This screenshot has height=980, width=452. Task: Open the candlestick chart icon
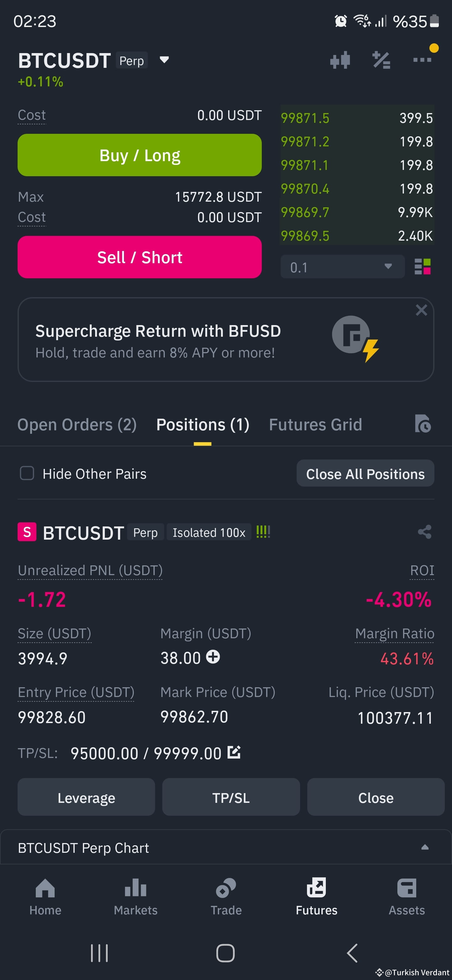click(340, 60)
